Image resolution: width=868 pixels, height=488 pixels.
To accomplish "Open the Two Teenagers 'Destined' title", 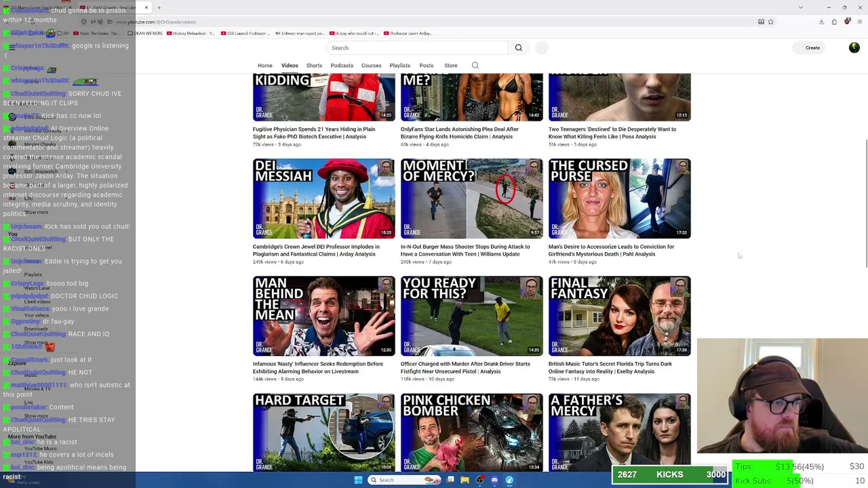I will [612, 133].
